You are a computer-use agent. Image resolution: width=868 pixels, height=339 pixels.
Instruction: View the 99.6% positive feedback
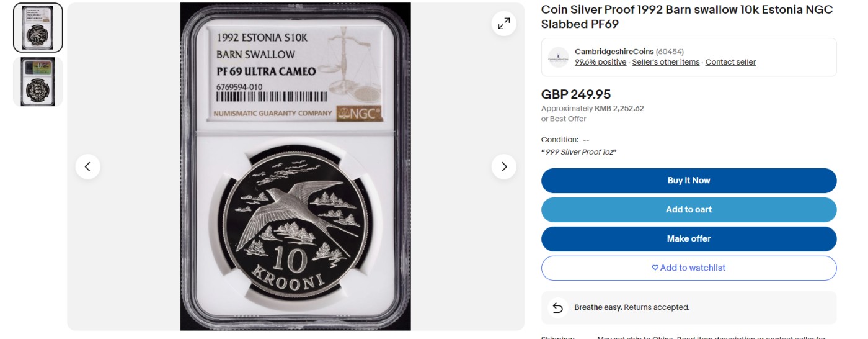click(601, 62)
